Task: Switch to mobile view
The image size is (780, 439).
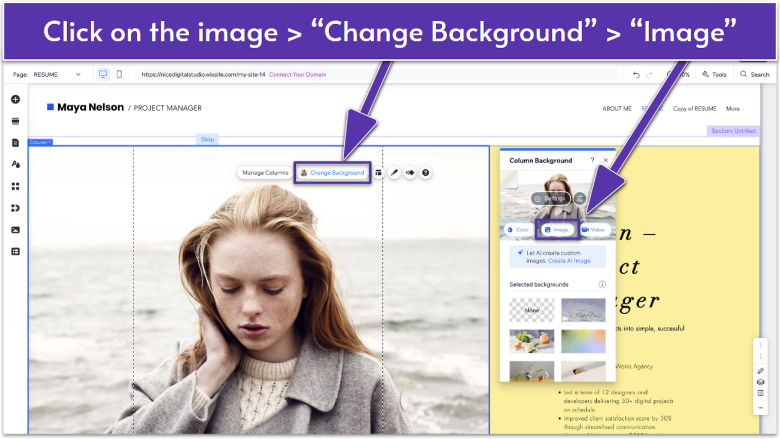Action: coord(119,74)
